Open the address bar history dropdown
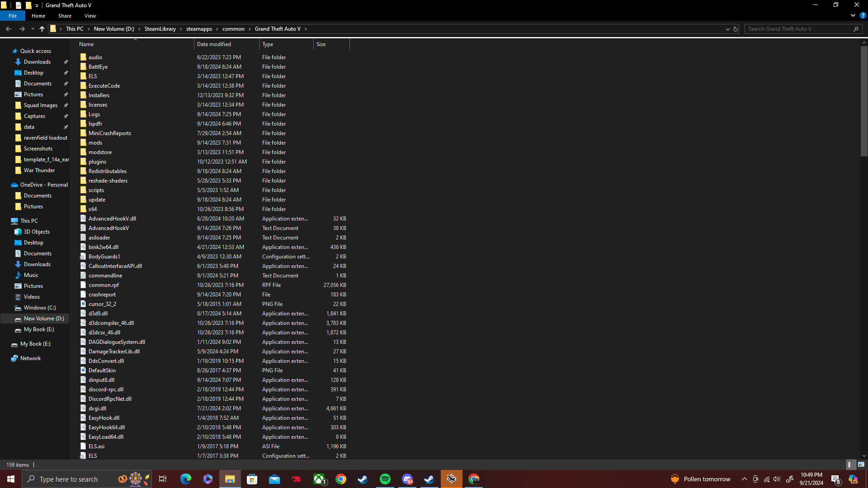868x488 pixels. [x=727, y=29]
